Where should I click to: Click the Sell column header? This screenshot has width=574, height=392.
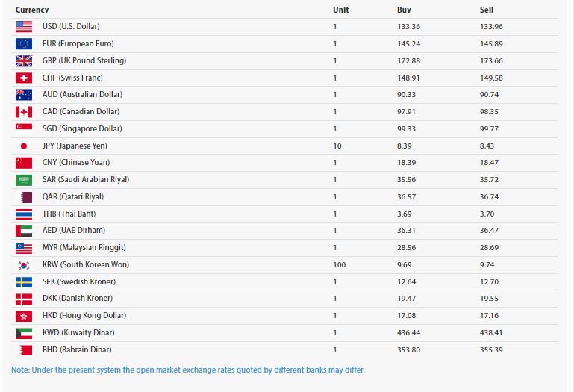pyautogui.click(x=487, y=10)
